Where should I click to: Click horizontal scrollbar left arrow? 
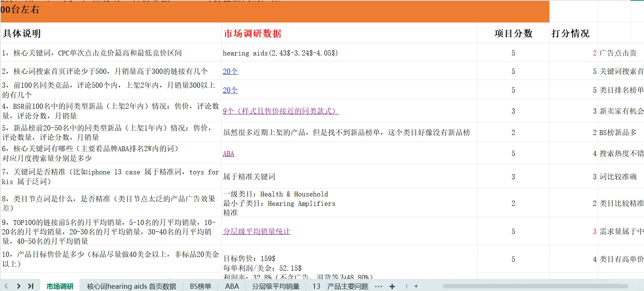(x=416, y=286)
